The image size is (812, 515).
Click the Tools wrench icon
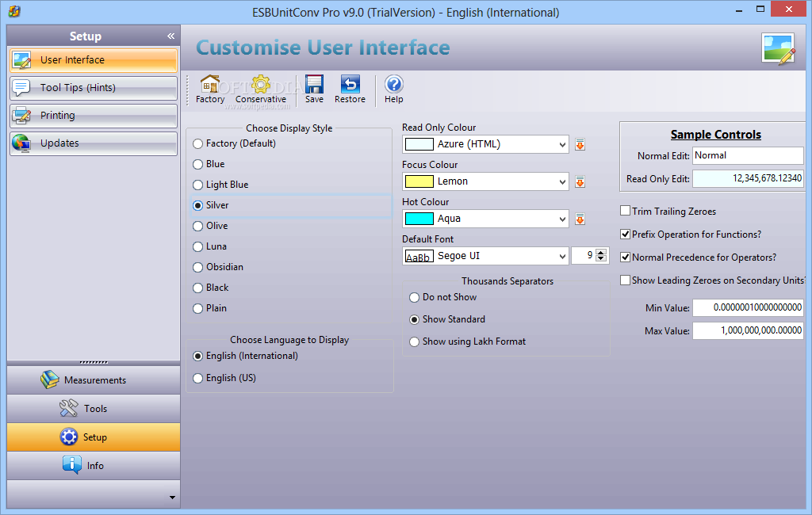[x=68, y=408]
